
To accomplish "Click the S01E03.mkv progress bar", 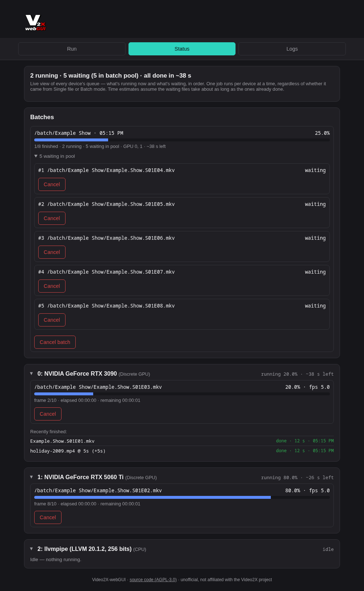I will [x=182, y=394].
